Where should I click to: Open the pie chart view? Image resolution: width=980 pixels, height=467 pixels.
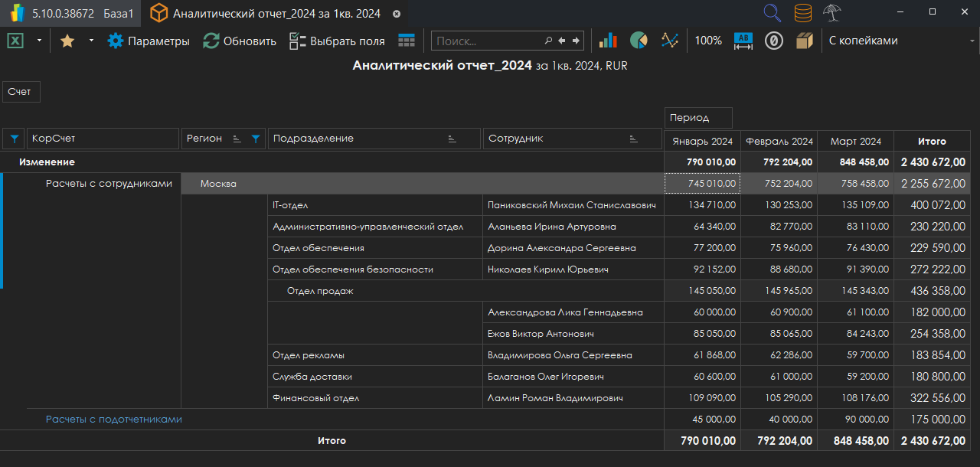point(639,41)
